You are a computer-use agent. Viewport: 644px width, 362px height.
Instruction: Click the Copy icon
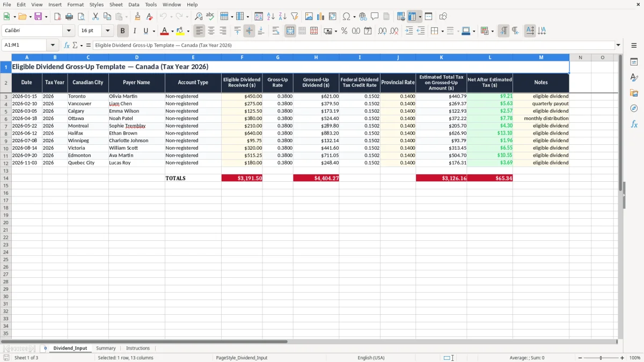coord(107,17)
